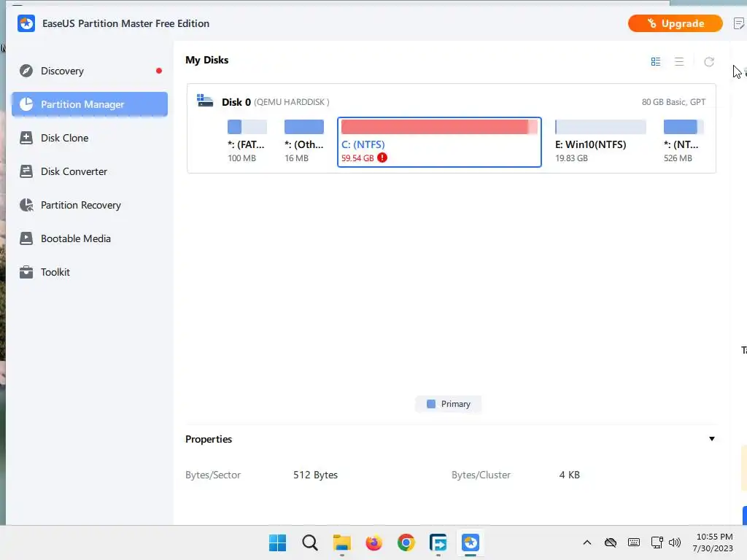Click the touch keyboard tray icon
Viewport: 747px width, 560px height.
point(634,542)
